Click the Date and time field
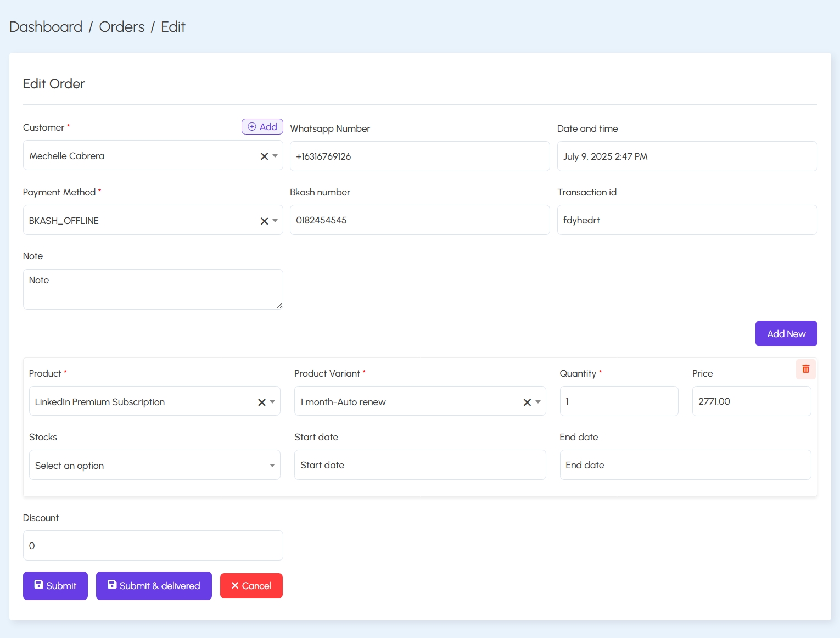Viewport: 840px width, 638px height. click(687, 156)
